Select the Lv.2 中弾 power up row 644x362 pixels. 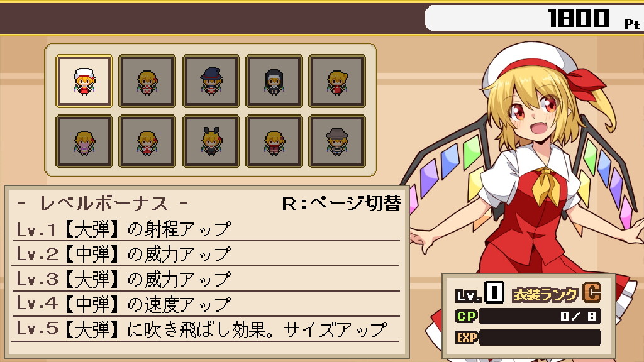[206, 254]
